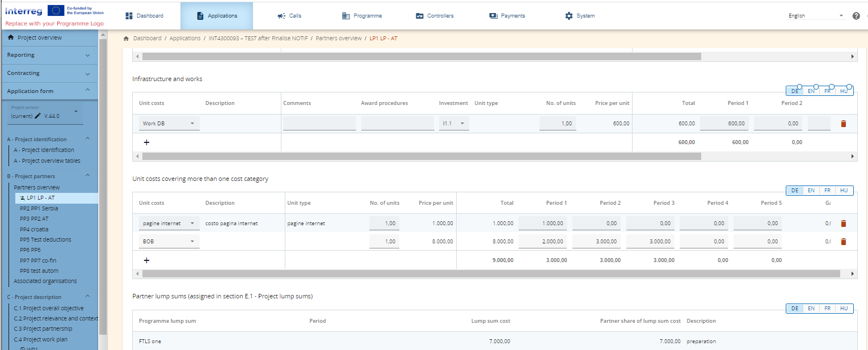Open Partners overview breadcrumb link
The height and width of the screenshot is (350, 868).
[338, 39]
